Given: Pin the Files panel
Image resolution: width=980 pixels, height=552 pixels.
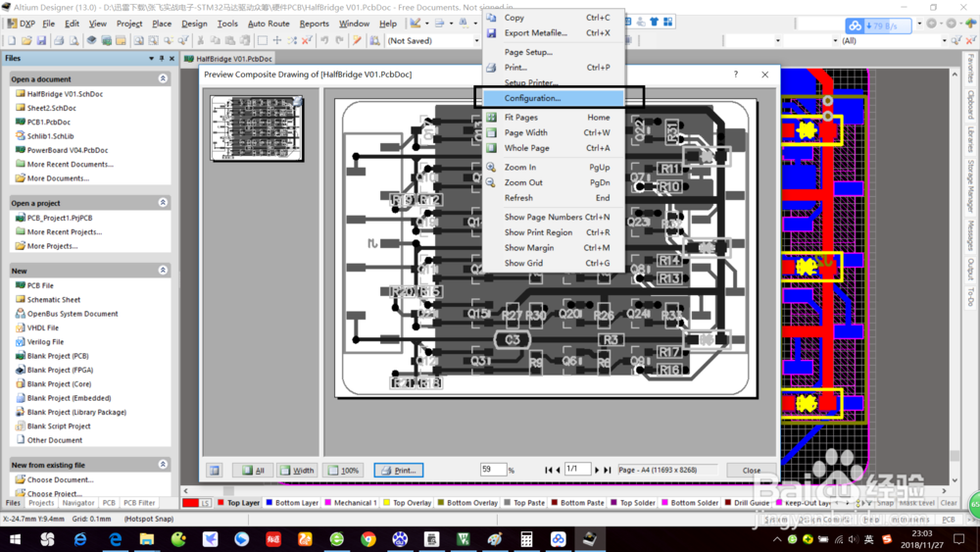Looking at the screenshot, I should coord(162,58).
